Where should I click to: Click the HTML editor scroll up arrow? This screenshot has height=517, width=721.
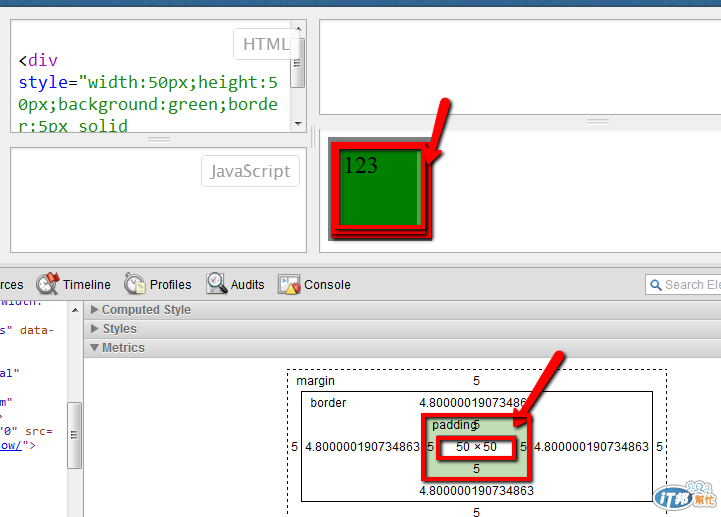click(298, 29)
